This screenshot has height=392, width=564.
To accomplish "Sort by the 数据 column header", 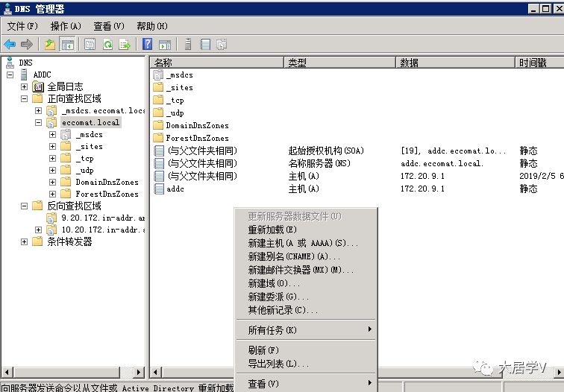I will pos(455,63).
